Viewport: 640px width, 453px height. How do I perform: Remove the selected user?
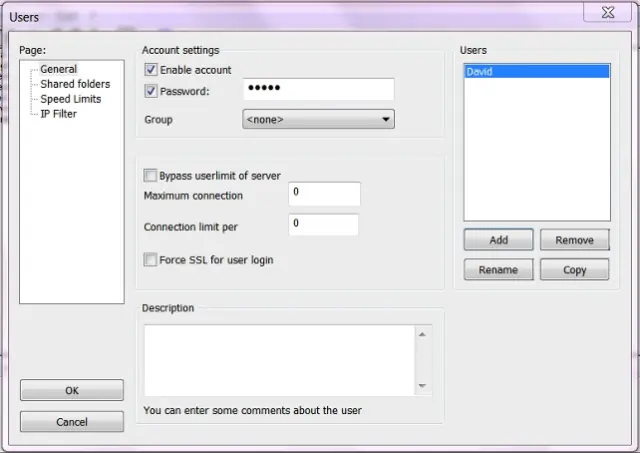click(x=574, y=240)
